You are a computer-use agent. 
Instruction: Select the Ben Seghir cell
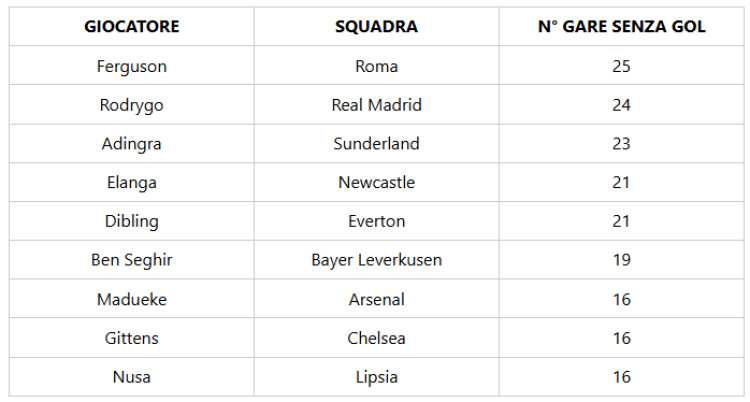coord(132,260)
